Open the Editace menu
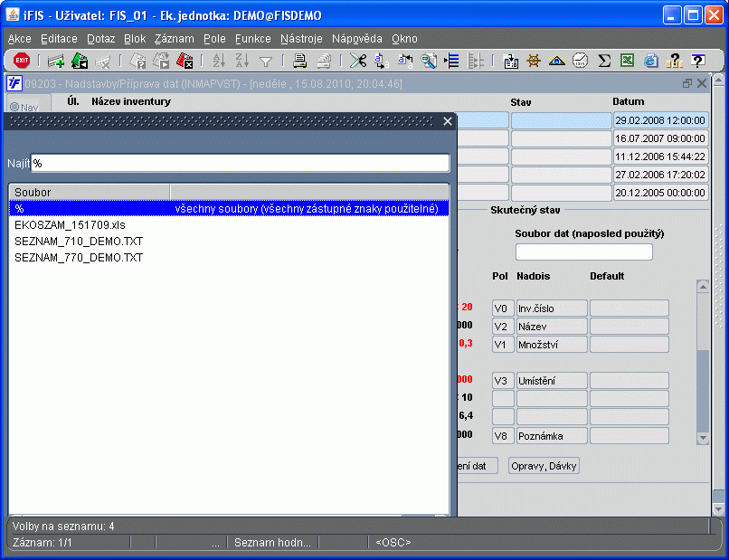 coord(59,39)
